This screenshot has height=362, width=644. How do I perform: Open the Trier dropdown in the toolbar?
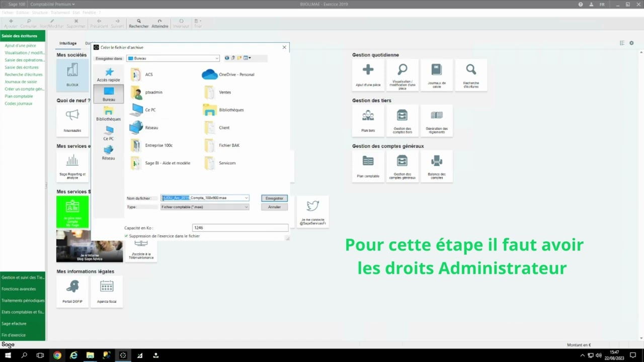click(x=198, y=23)
